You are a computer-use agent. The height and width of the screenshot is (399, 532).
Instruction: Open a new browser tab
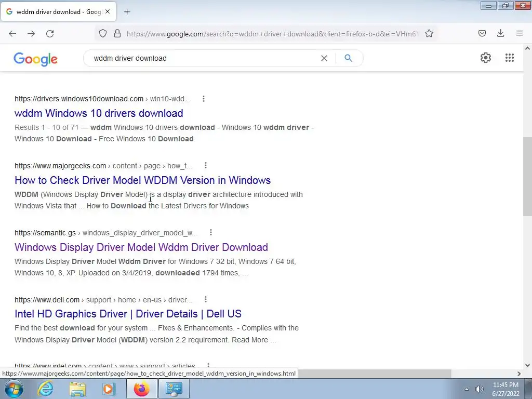coord(127,12)
